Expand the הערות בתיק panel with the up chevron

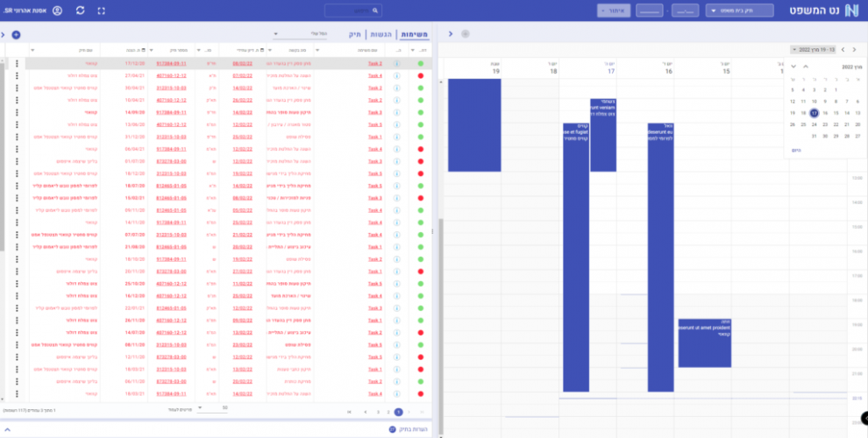click(x=7, y=429)
